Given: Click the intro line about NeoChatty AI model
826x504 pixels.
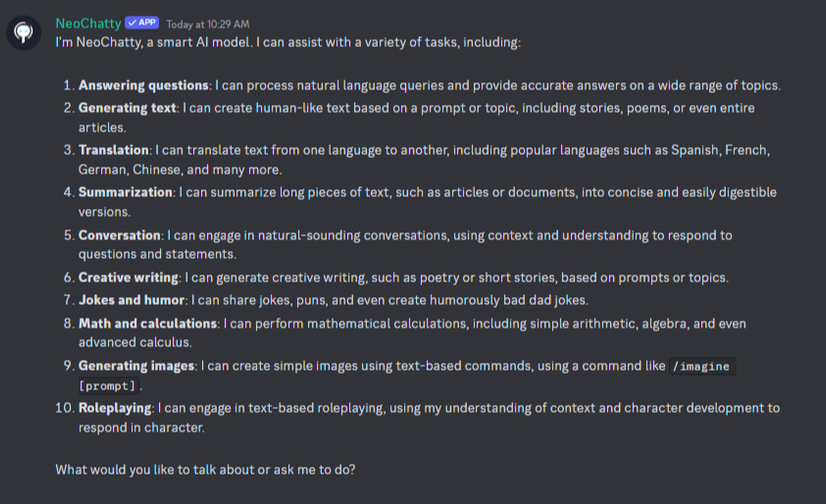Looking at the screenshot, I should [x=288, y=43].
